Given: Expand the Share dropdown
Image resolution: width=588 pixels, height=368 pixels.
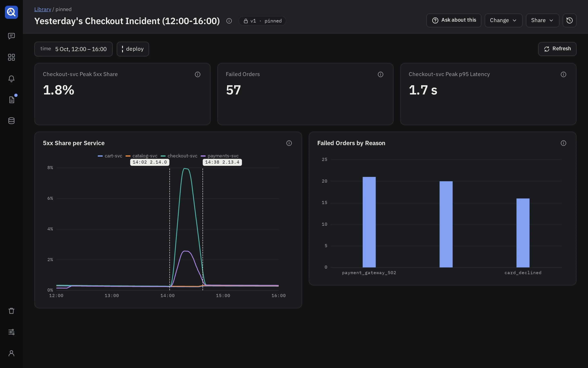Looking at the screenshot, I should pos(542,20).
